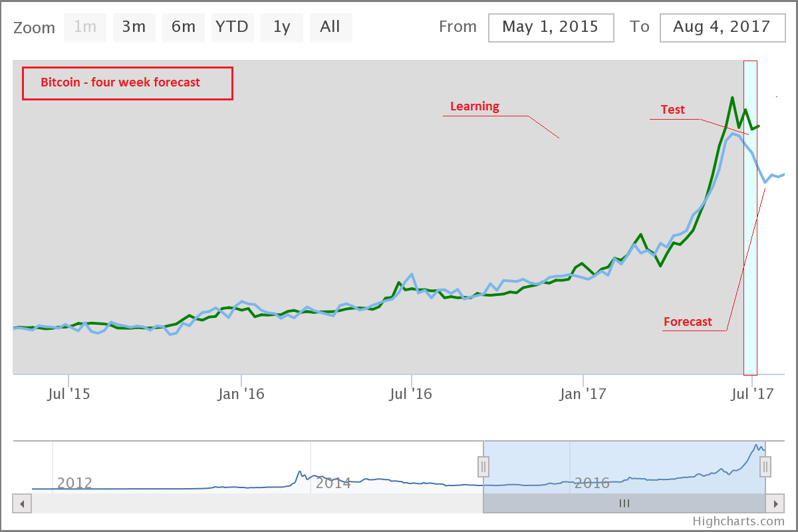Click the left navigator range handle

point(484,467)
